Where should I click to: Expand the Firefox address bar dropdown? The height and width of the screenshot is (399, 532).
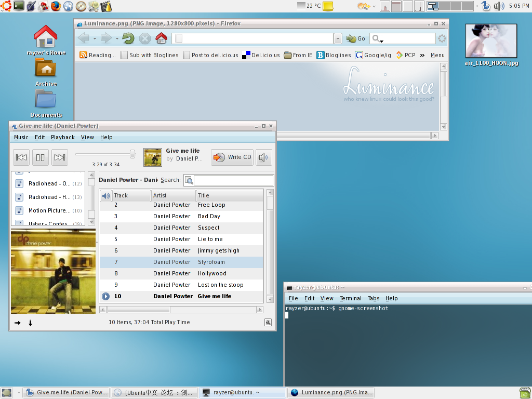pyautogui.click(x=338, y=38)
